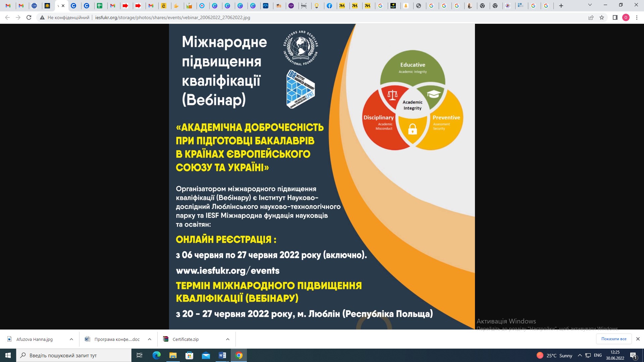Image resolution: width=644 pixels, height=362 pixels.
Task: Open the tab search dropdown arrow
Action: [590, 5]
